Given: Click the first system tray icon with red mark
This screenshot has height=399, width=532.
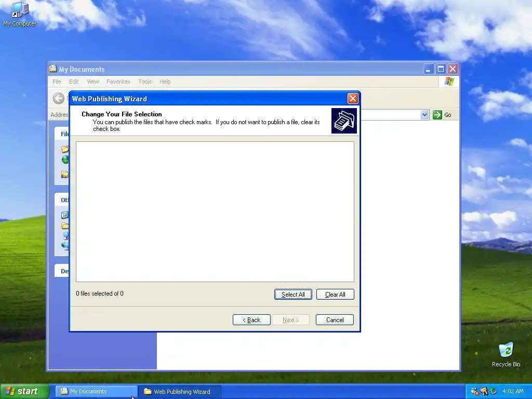Looking at the screenshot, I should tap(475, 391).
